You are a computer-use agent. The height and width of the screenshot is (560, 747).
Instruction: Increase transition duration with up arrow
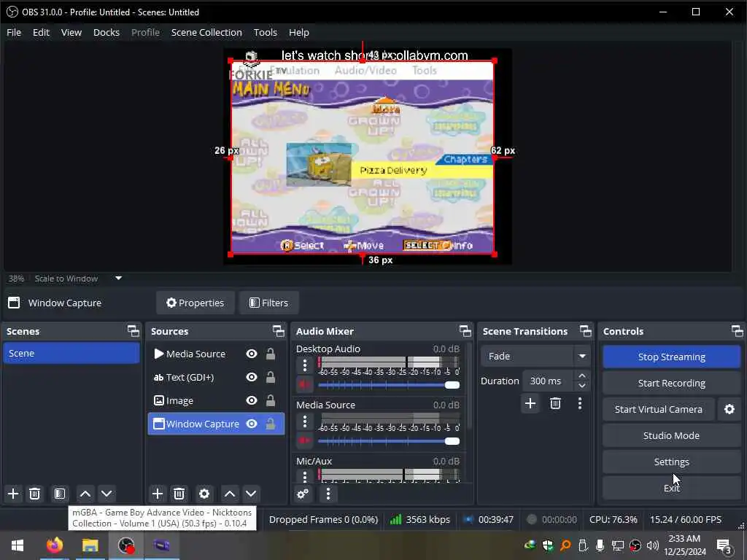582,376
